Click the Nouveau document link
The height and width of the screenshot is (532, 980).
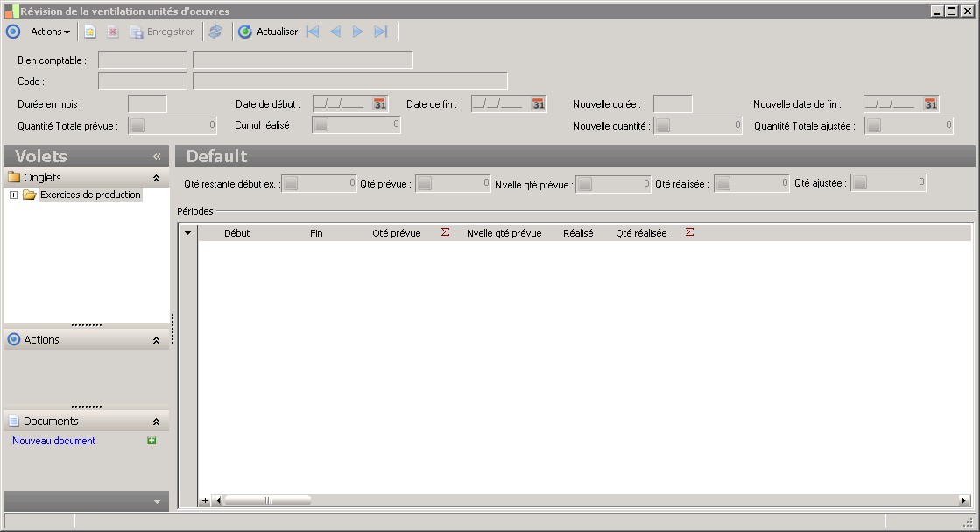point(53,441)
